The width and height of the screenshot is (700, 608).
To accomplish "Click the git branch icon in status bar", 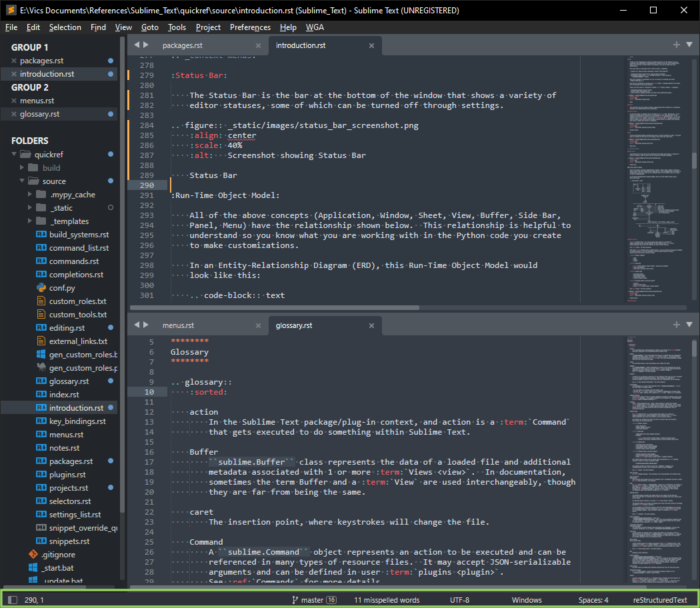I will (295, 600).
